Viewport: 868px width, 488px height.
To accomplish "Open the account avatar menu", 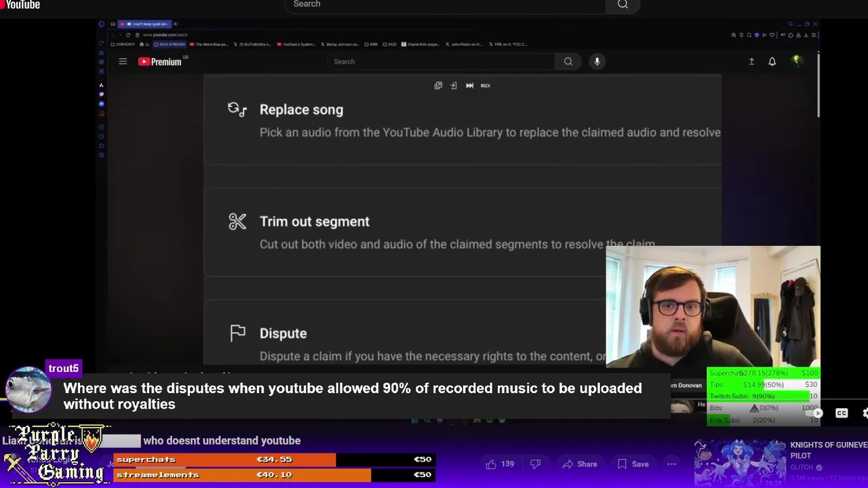I will [x=797, y=61].
